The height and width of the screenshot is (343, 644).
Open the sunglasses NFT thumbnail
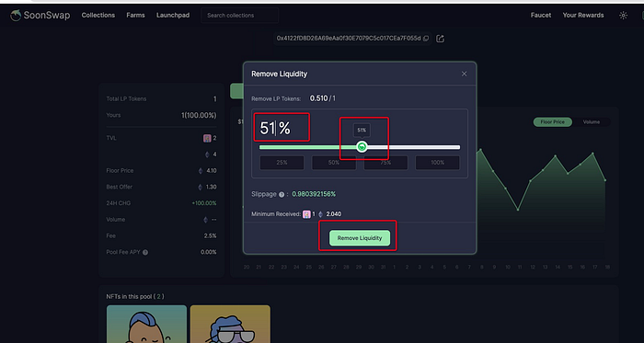click(x=230, y=324)
